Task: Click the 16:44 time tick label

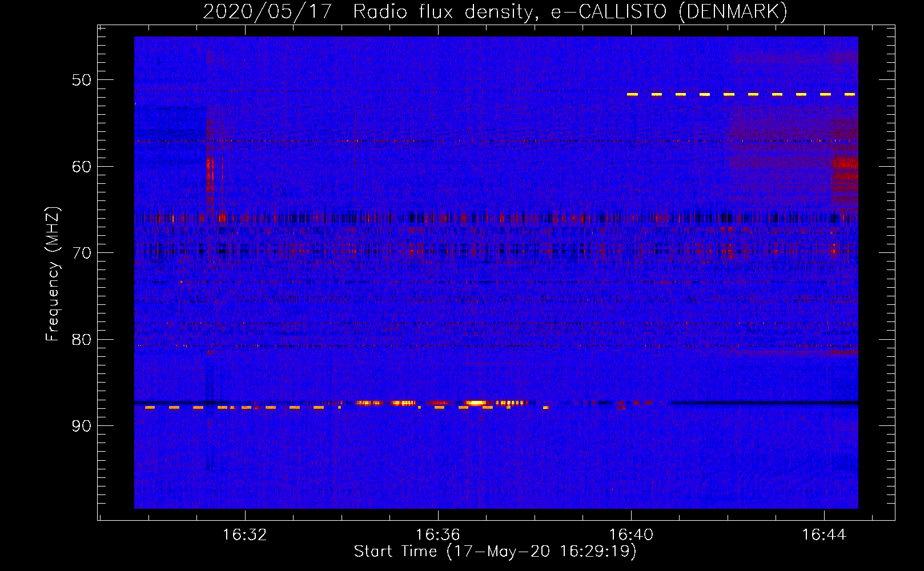Action: [x=823, y=534]
